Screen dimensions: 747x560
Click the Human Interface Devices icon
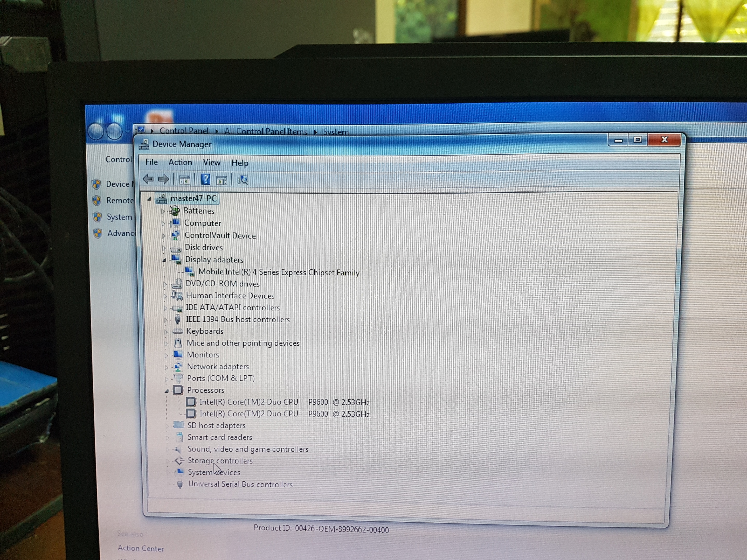click(177, 296)
